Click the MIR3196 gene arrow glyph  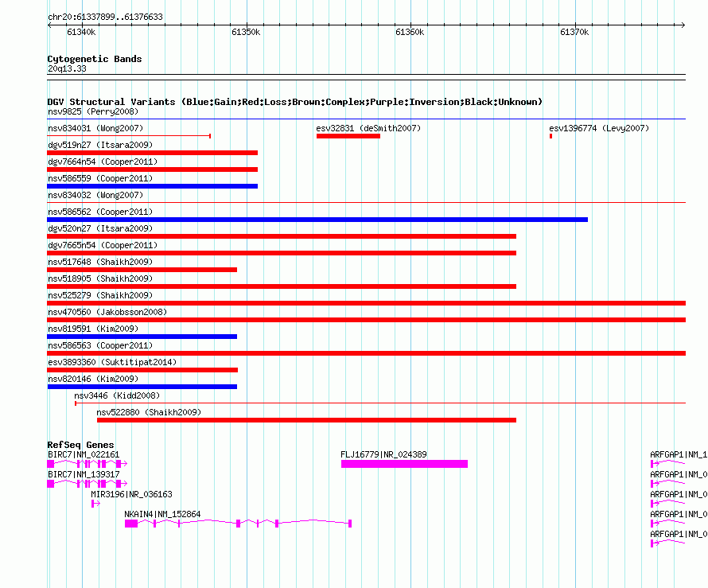tap(95, 504)
